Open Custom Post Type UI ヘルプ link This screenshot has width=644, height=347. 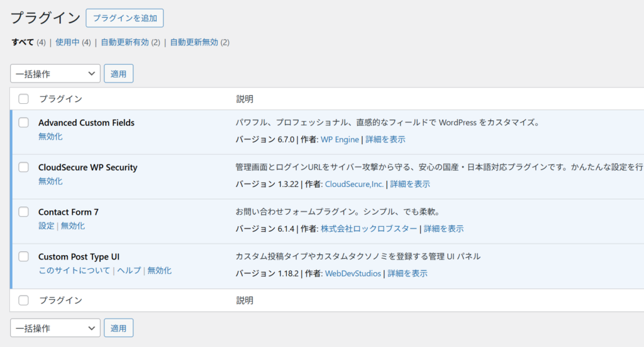point(129,271)
